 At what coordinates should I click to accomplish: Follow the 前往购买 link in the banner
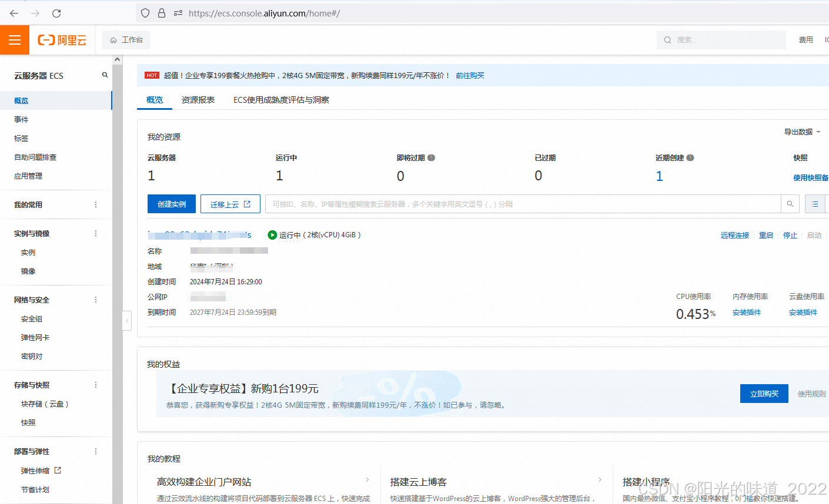click(470, 76)
